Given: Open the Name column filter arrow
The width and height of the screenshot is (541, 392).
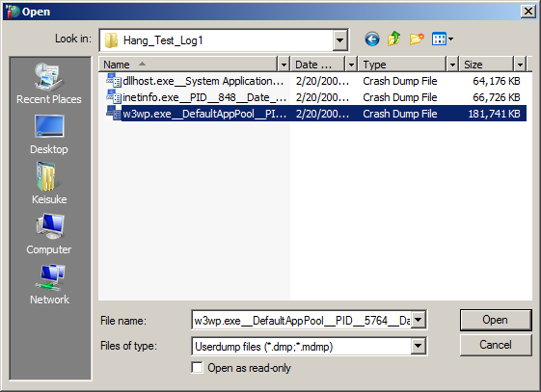Looking at the screenshot, I should (x=284, y=65).
